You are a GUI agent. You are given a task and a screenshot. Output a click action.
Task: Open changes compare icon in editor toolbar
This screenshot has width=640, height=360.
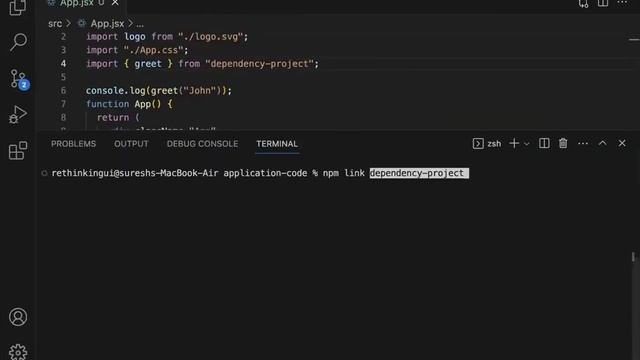(583, 4)
